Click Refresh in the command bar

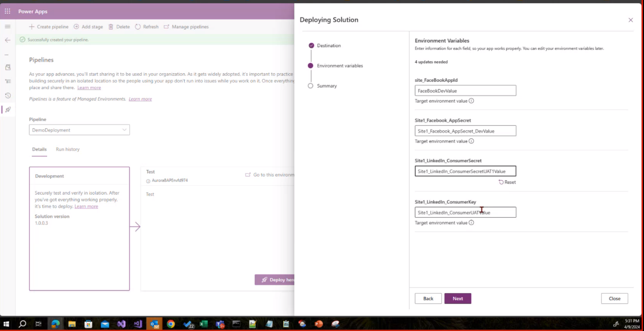(147, 27)
